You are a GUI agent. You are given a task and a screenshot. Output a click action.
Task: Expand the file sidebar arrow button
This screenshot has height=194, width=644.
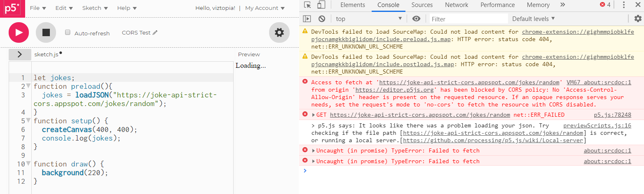click(x=19, y=54)
